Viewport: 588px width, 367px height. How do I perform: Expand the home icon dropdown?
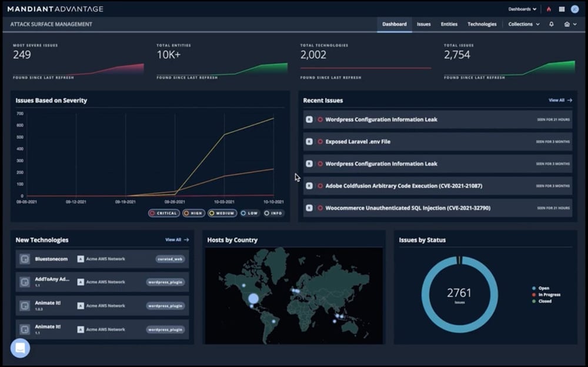570,24
